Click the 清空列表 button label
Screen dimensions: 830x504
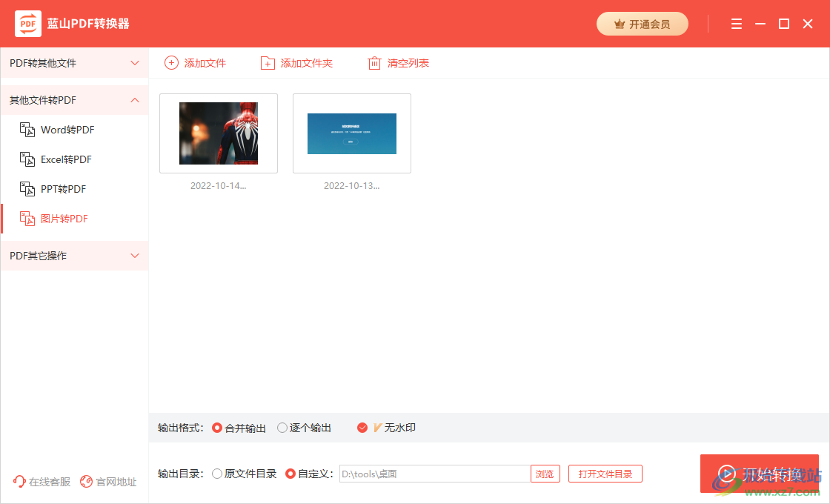tap(408, 63)
